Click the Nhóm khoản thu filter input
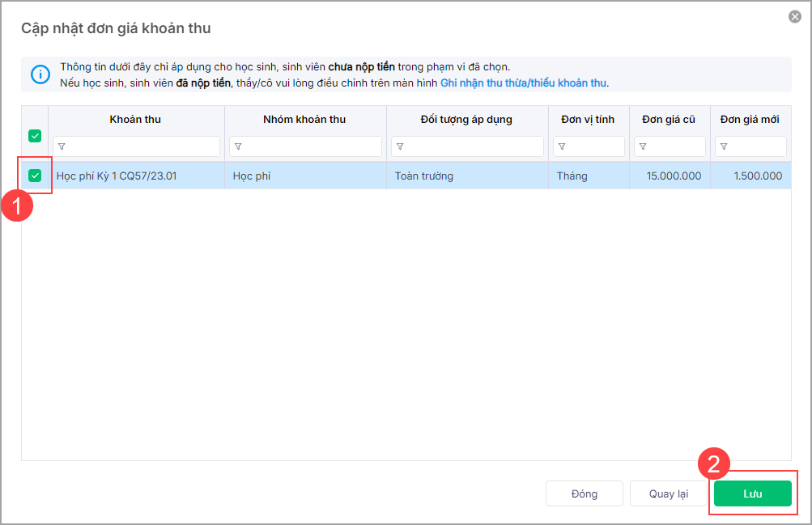Image resolution: width=812 pixels, height=525 pixels. [312, 146]
